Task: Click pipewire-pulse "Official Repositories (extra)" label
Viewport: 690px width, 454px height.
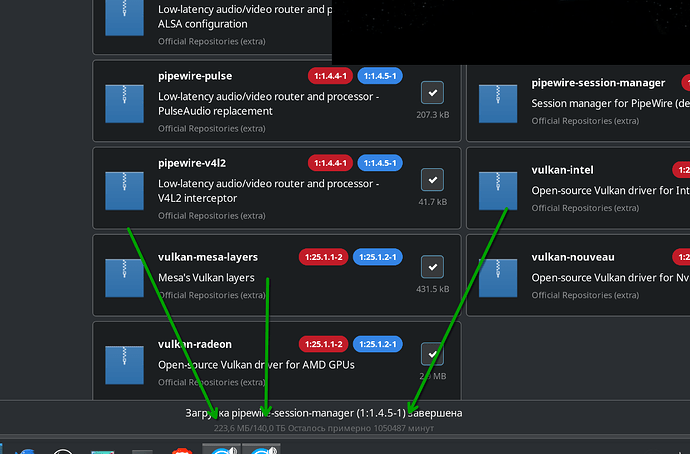Action: pos(212,128)
